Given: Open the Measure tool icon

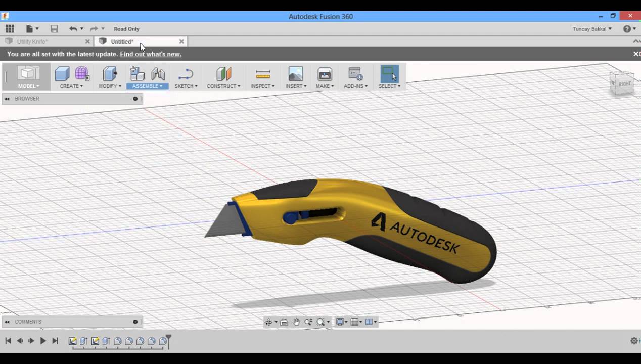Looking at the screenshot, I should click(263, 74).
